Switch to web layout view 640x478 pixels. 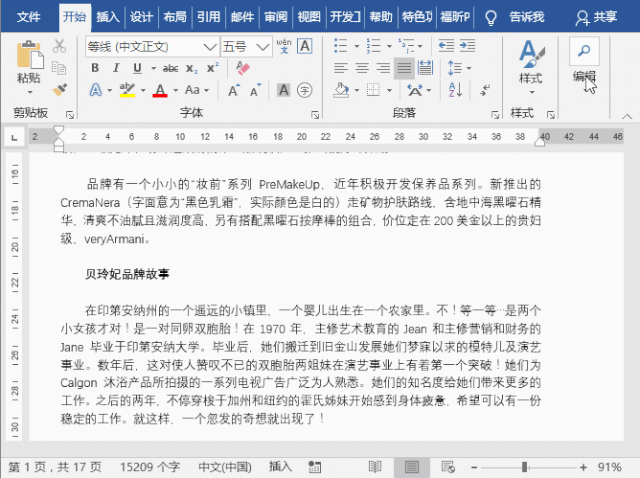pyautogui.click(x=448, y=467)
